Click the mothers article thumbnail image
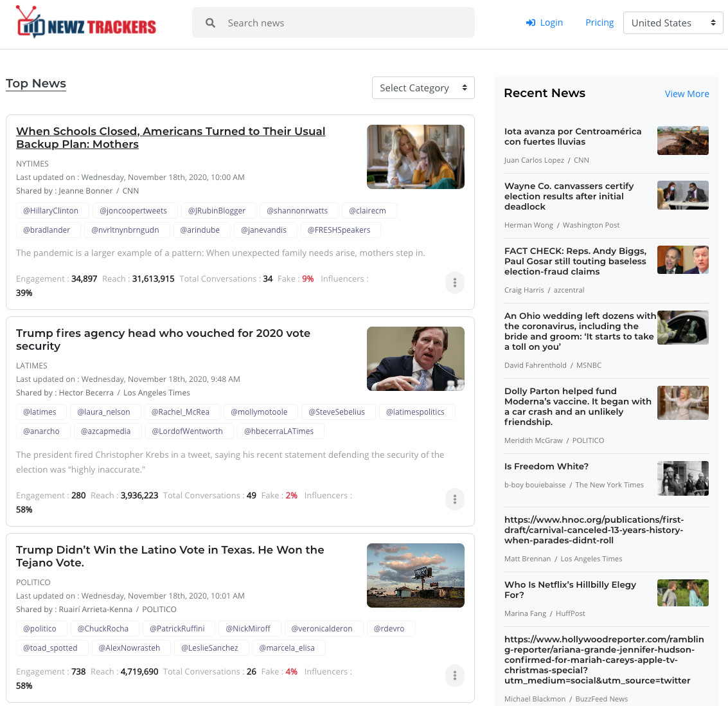 [416, 156]
